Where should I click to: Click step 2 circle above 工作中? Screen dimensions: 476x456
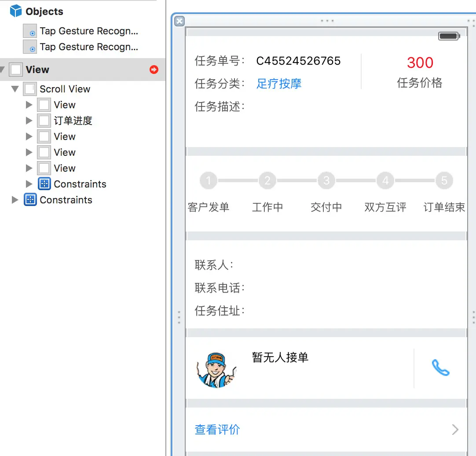267,180
